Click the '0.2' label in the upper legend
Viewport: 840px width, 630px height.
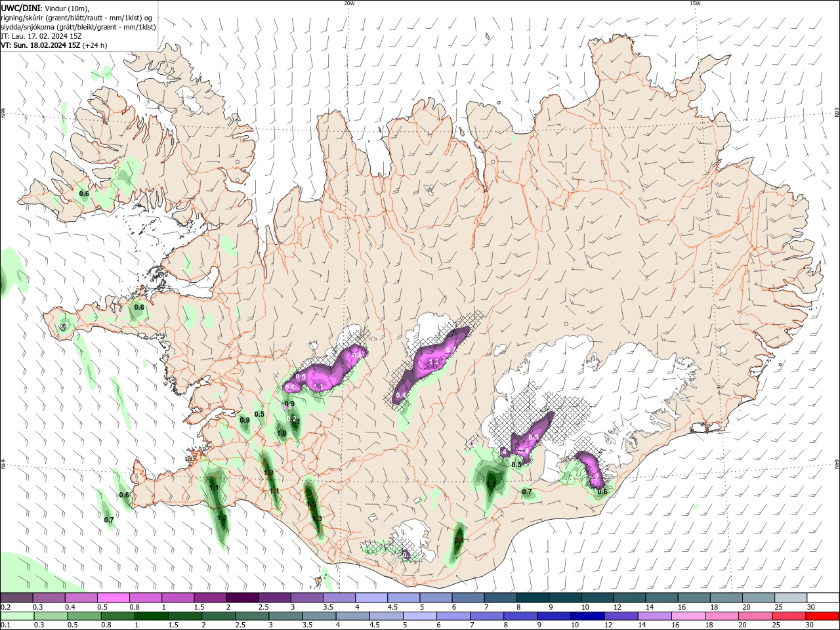pyautogui.click(x=5, y=607)
